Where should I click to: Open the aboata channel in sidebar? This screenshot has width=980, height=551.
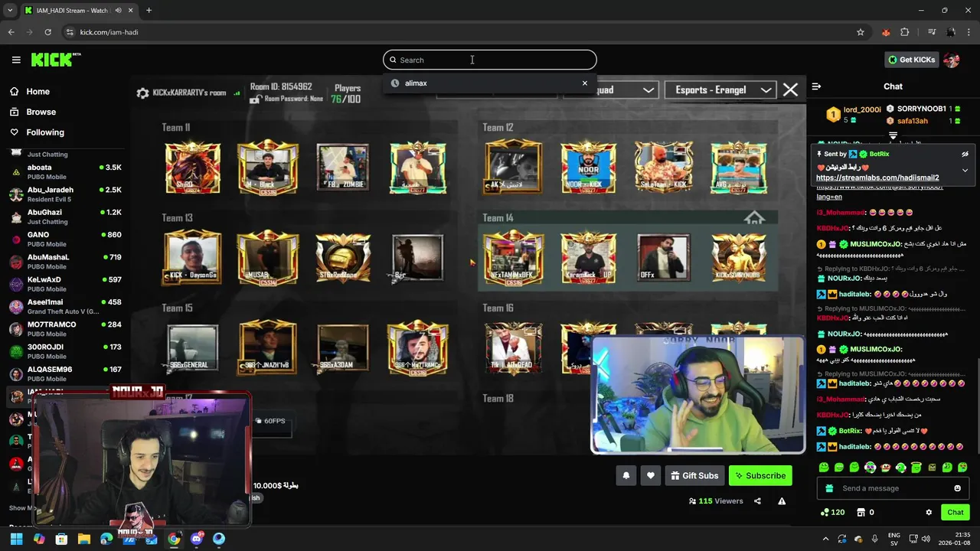click(x=65, y=171)
